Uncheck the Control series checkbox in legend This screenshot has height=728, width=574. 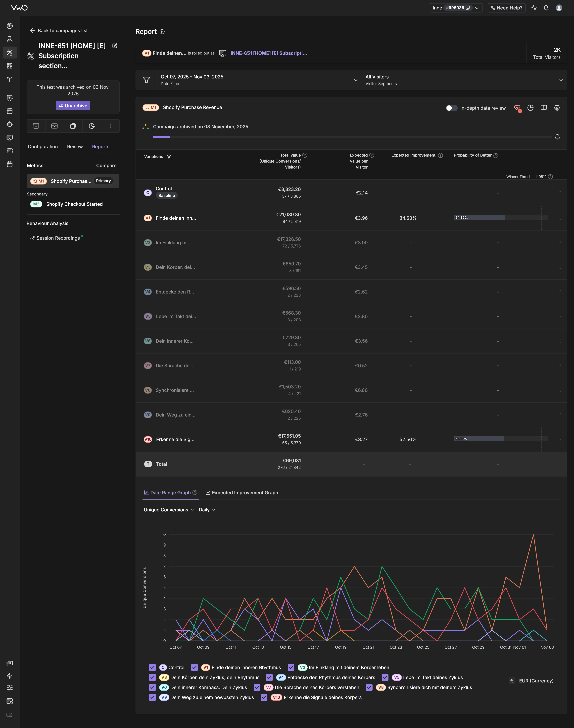[153, 667]
